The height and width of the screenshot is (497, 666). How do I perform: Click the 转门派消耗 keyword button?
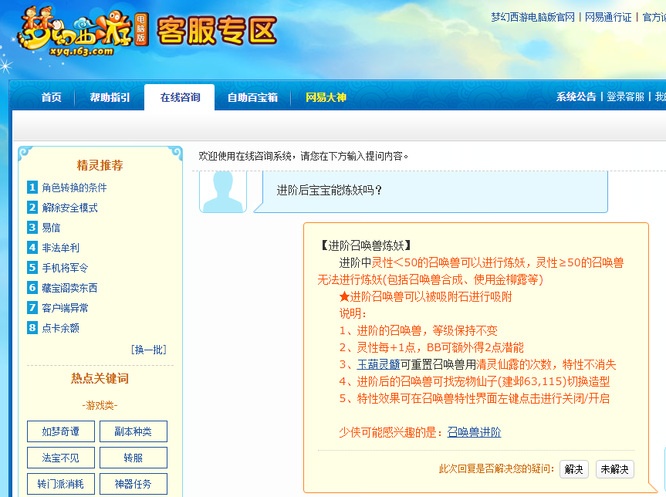tap(61, 484)
